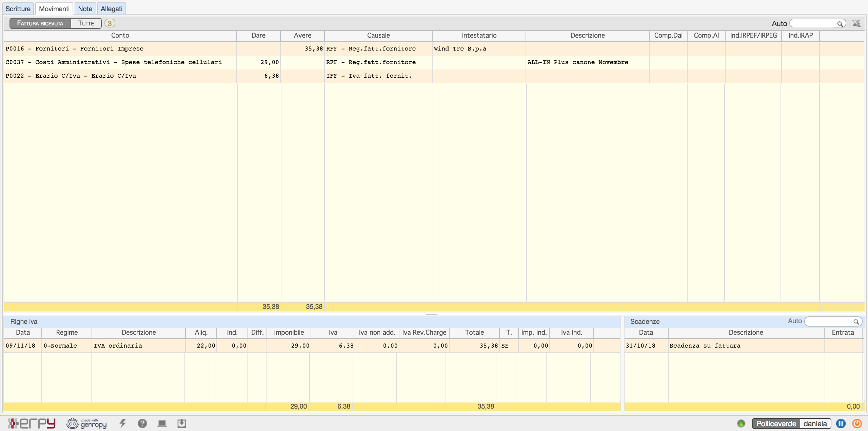Click the erpy logo in status bar
The image size is (868, 431).
32,423
